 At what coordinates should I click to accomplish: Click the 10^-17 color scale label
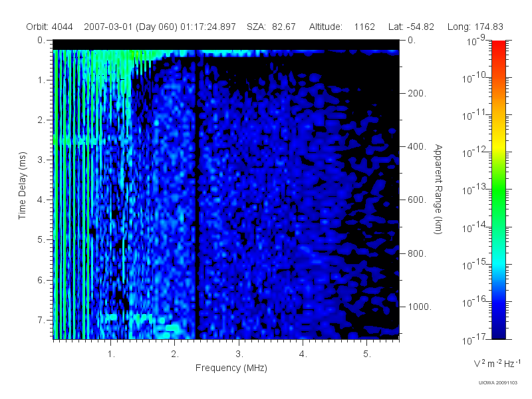(x=474, y=338)
